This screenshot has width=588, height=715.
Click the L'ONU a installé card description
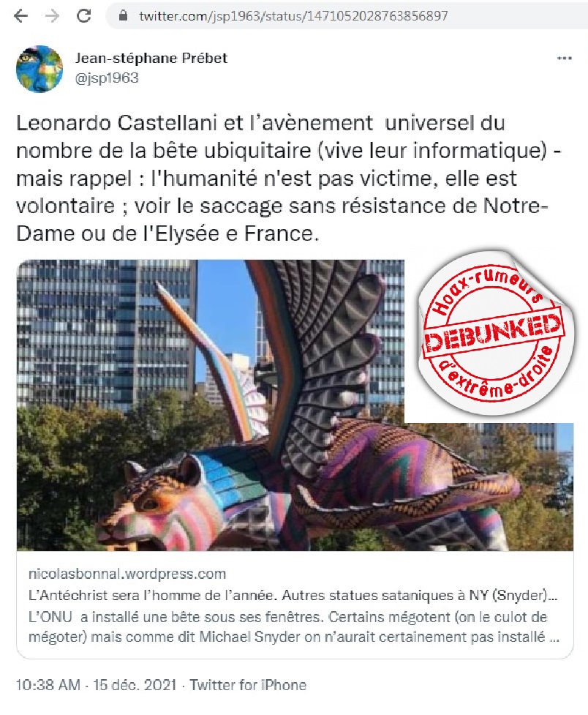(x=293, y=627)
